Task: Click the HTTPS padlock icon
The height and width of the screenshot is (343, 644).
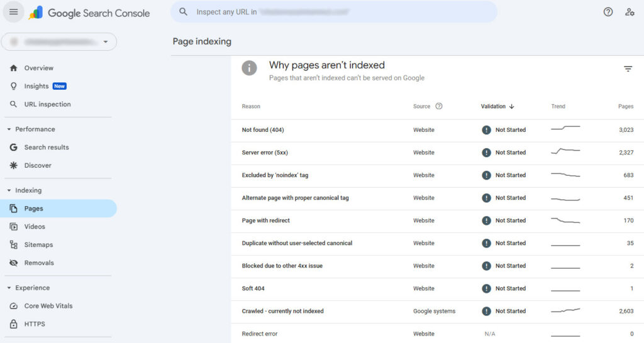Action: 14,324
